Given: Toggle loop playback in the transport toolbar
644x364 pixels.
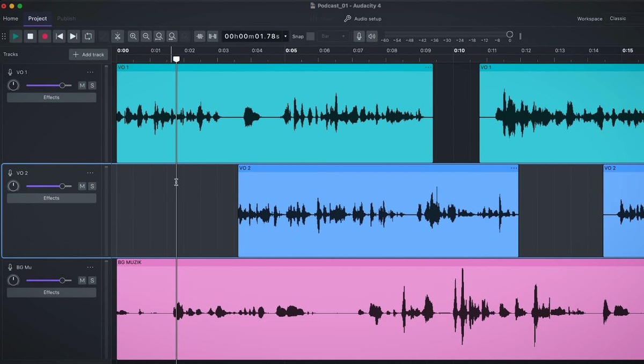Looking at the screenshot, I should click(x=89, y=37).
